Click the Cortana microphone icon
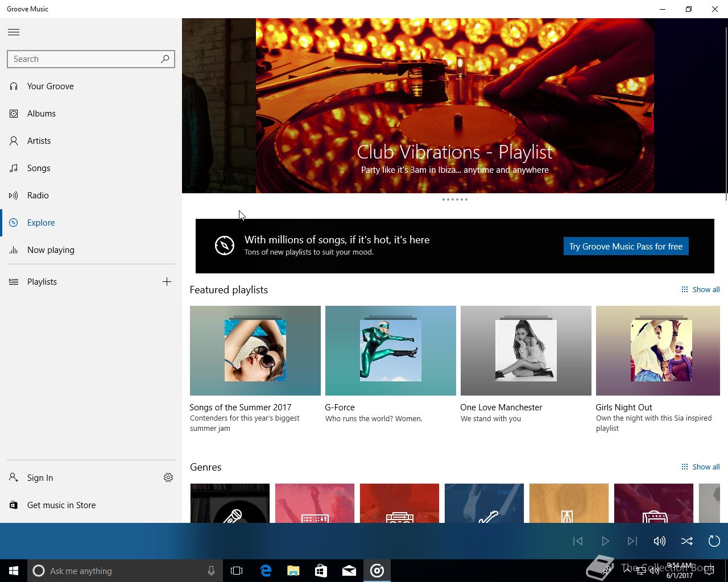 pos(211,571)
